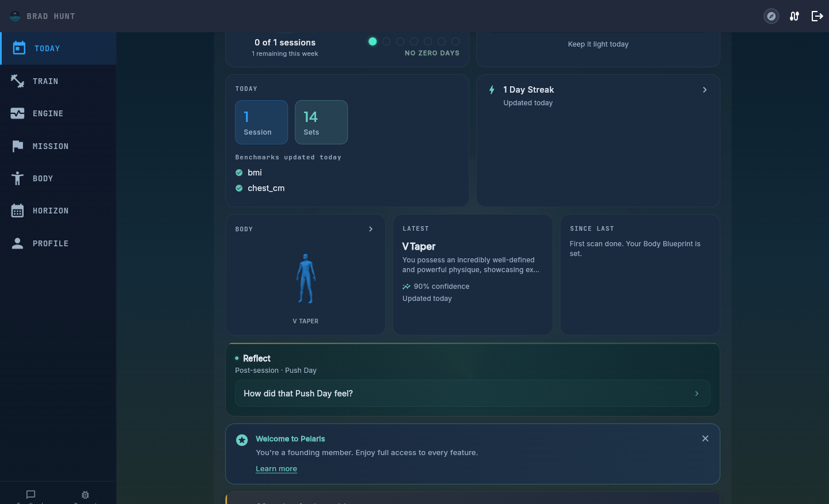Screen dimensions: 829x504
Task: Open the 14 Sets tile
Action: 321,122
